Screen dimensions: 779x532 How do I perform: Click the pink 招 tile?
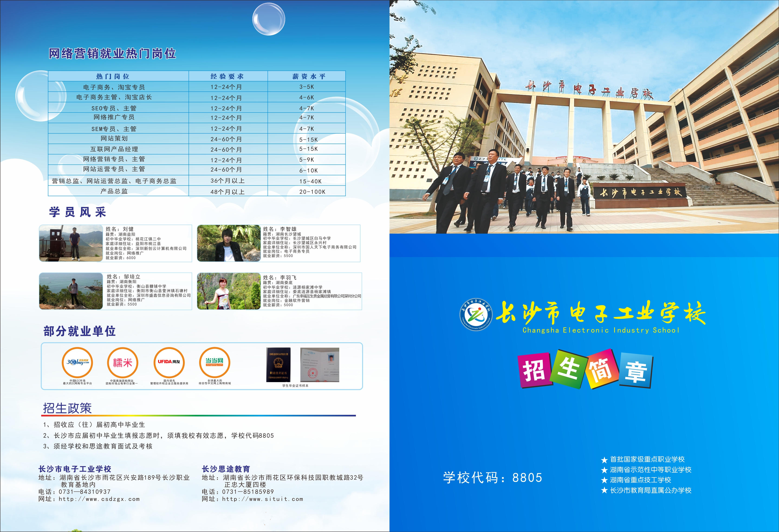pyautogui.click(x=535, y=370)
